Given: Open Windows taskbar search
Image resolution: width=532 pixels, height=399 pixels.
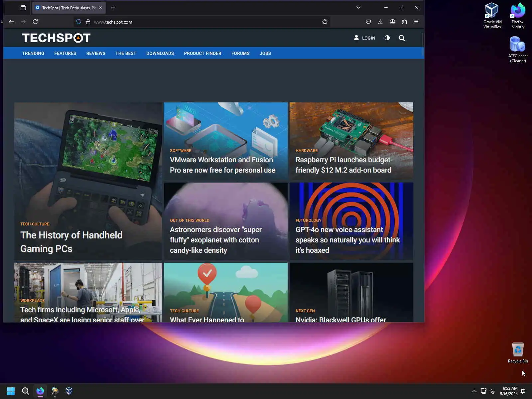Looking at the screenshot, I should 25,391.
